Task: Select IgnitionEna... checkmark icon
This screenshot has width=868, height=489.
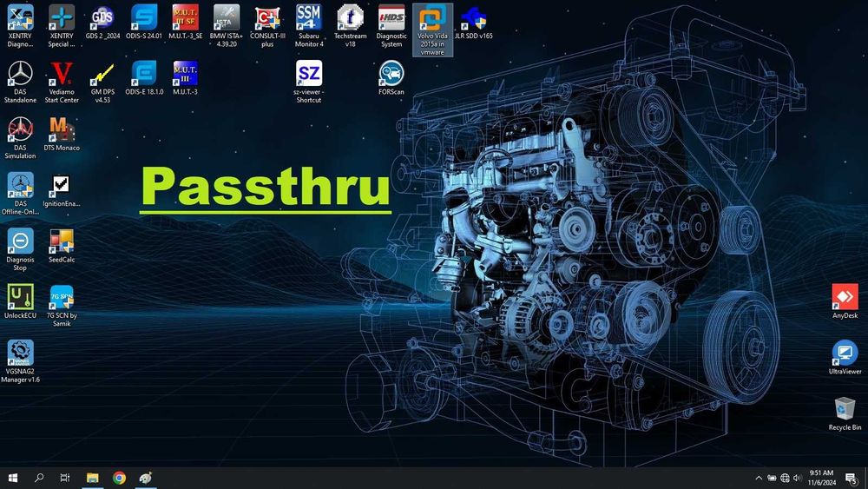Action: click(62, 190)
